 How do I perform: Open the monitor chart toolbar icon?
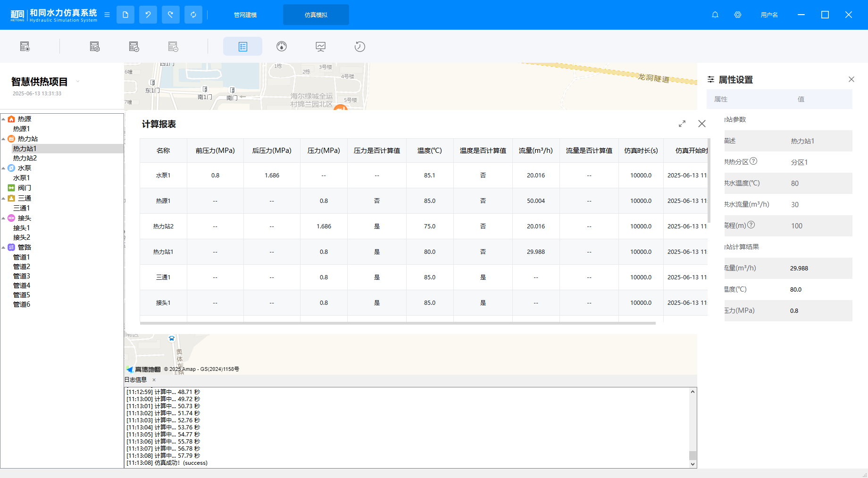pos(321,46)
